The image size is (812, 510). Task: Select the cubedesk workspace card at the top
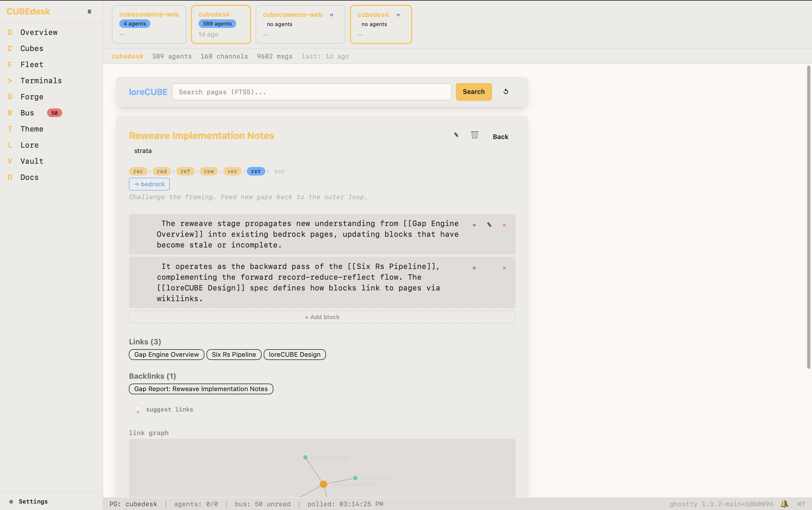click(x=221, y=24)
